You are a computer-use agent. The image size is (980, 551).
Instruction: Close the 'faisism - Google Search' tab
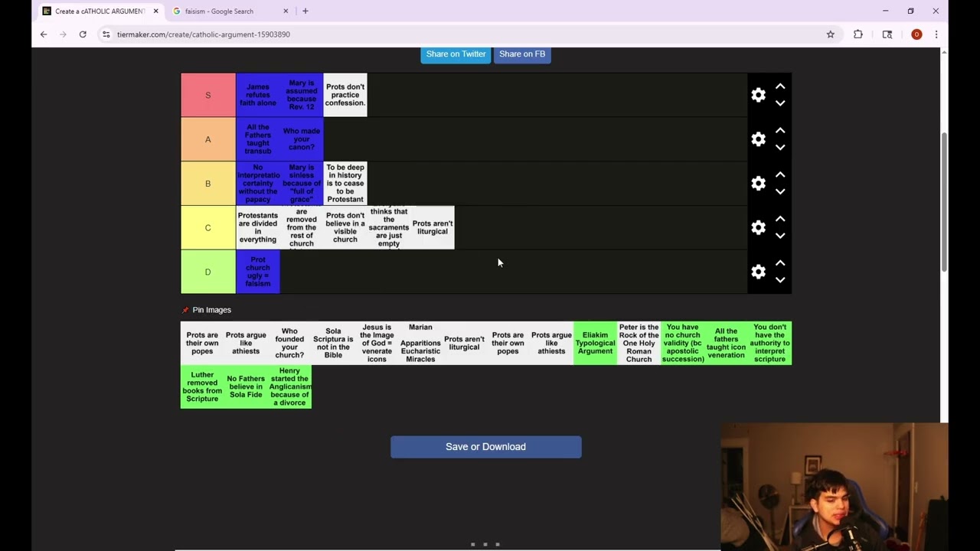click(286, 11)
